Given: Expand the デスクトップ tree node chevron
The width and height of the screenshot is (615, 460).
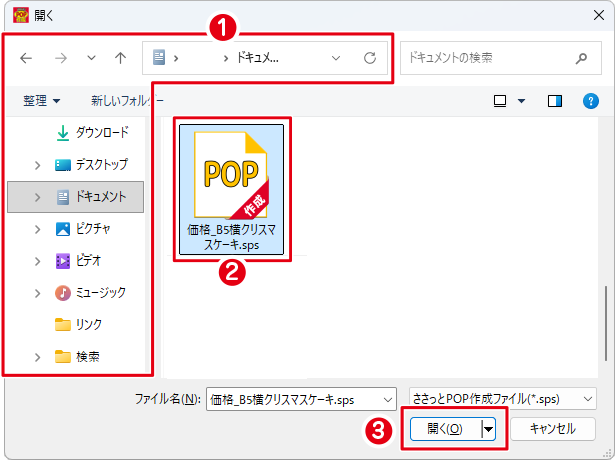Looking at the screenshot, I should point(37,165).
